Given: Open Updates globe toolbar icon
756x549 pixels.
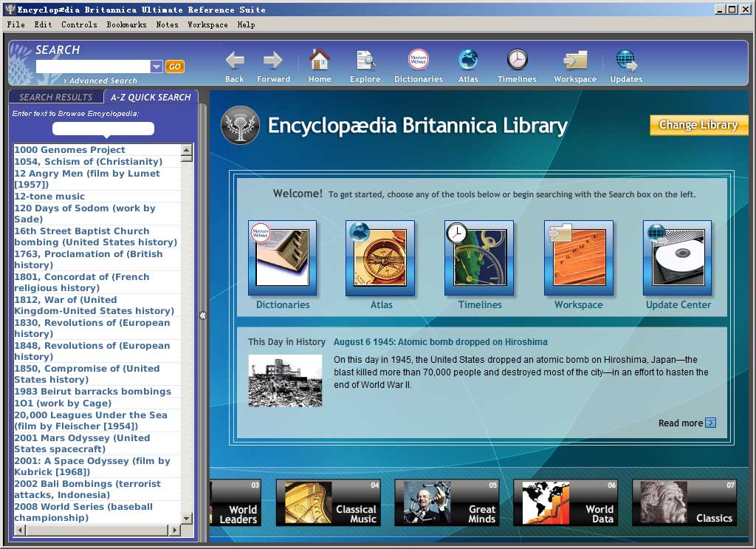Looking at the screenshot, I should click(626, 61).
